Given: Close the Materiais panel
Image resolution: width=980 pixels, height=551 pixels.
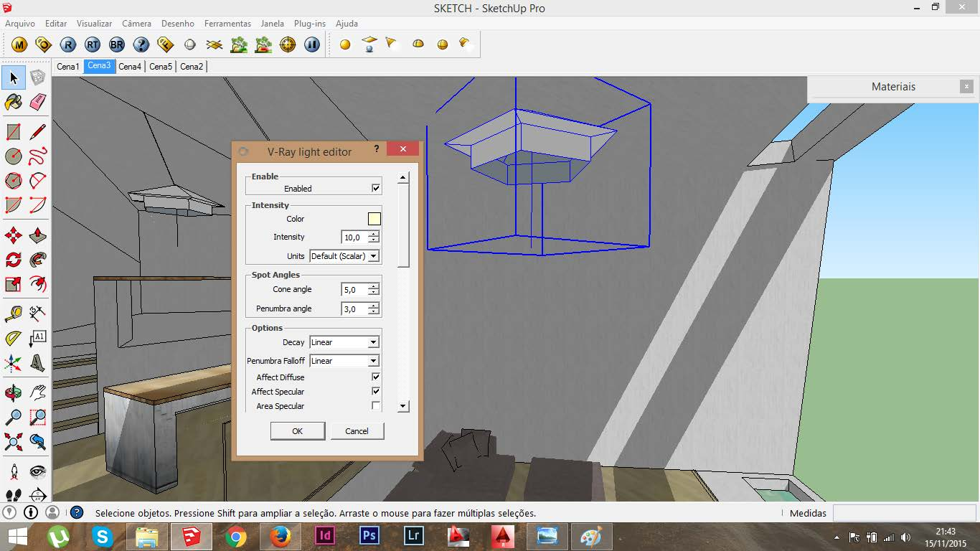Looking at the screenshot, I should pyautogui.click(x=966, y=86).
